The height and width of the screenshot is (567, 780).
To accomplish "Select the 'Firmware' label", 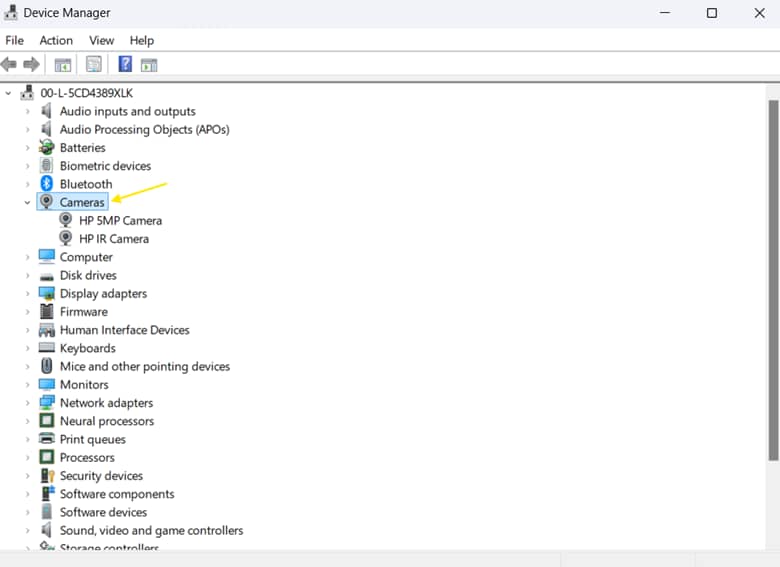I will 84,311.
